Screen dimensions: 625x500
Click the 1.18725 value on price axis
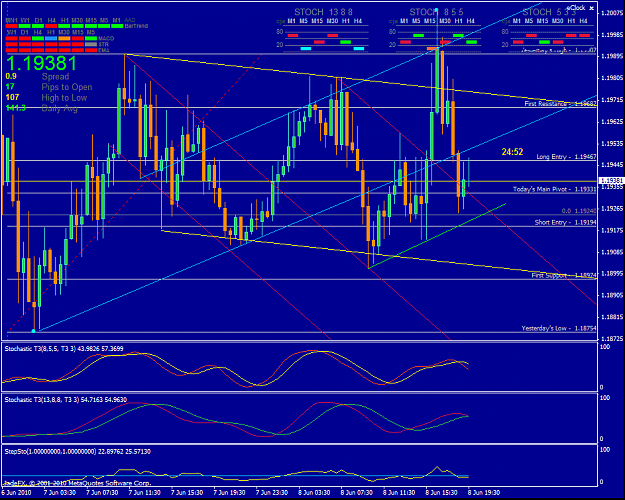612,339
